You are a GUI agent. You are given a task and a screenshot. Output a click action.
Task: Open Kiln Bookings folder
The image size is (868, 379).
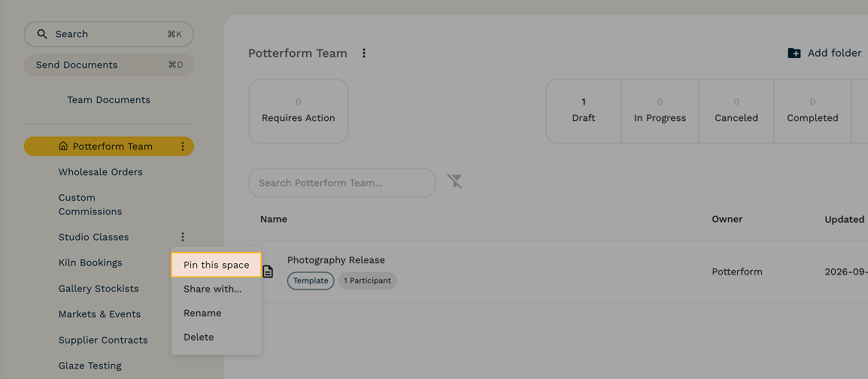pyautogui.click(x=90, y=262)
